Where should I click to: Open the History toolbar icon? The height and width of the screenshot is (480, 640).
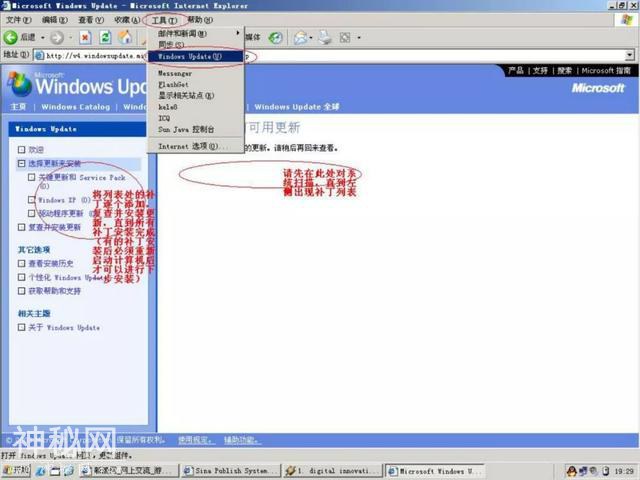276,38
